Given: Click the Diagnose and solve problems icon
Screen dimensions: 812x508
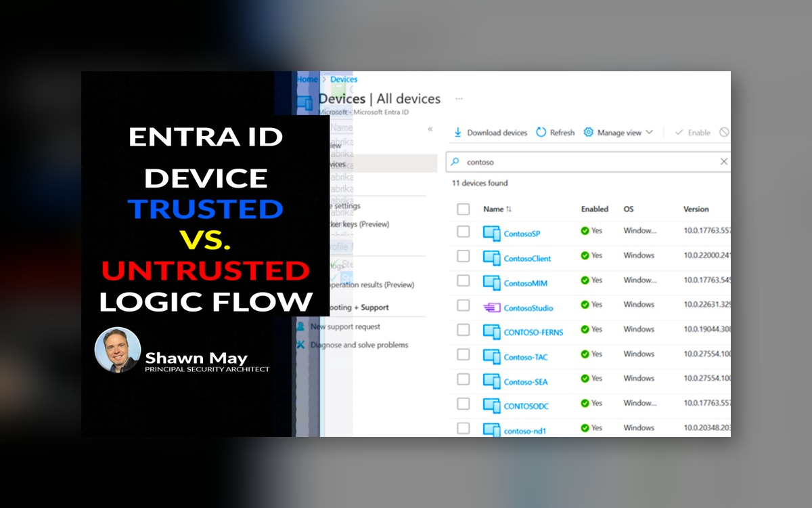Looking at the screenshot, I should pyautogui.click(x=300, y=345).
